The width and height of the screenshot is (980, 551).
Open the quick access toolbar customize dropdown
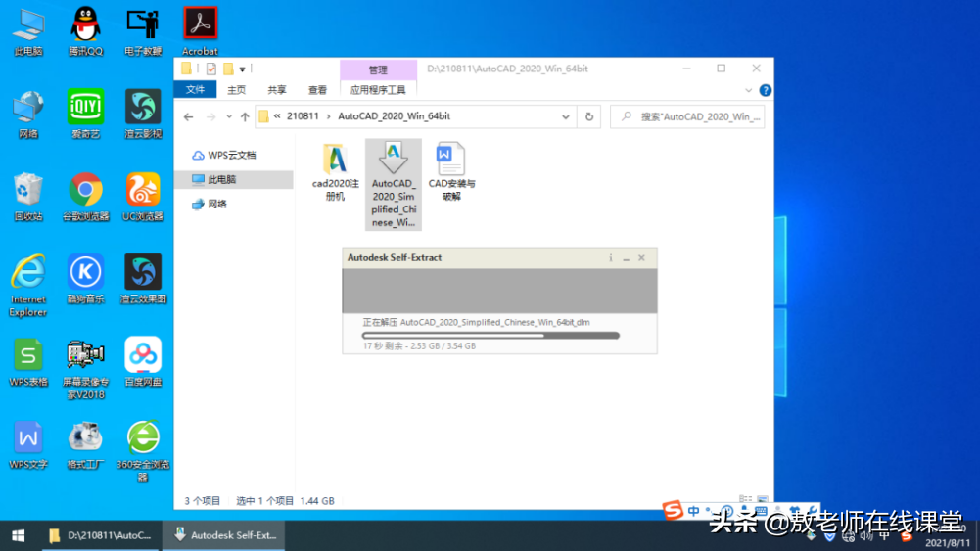coord(243,69)
